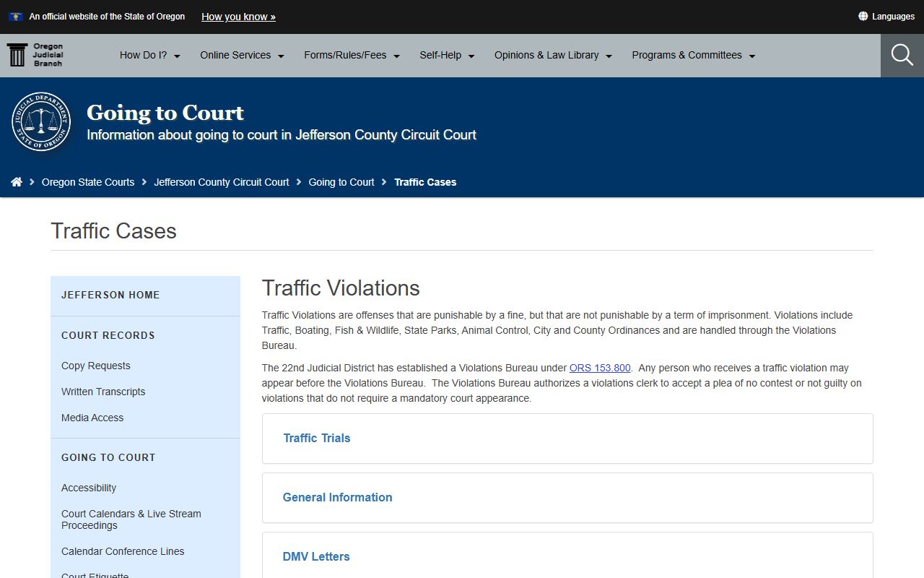924x578 pixels.
Task: Open Media Access in the sidebar
Action: (92, 418)
